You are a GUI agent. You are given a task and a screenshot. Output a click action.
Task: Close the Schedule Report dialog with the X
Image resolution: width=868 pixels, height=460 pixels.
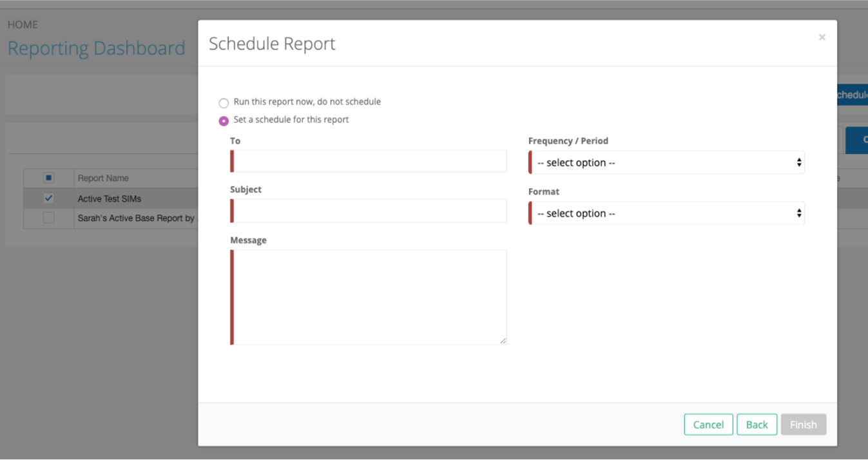[x=822, y=37]
